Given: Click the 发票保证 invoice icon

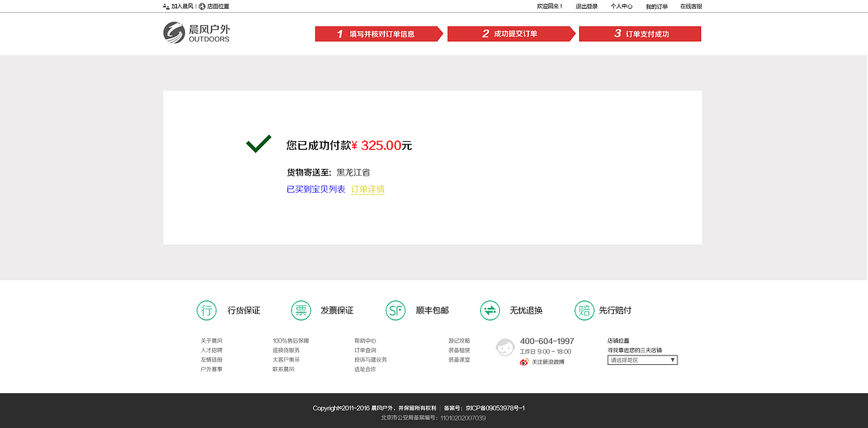Looking at the screenshot, I should tap(300, 310).
